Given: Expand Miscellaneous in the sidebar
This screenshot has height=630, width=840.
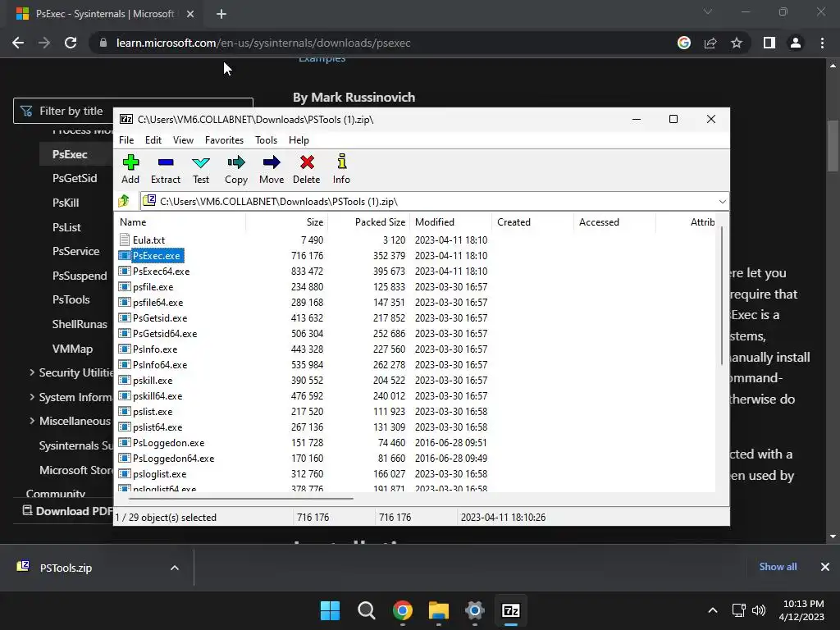Looking at the screenshot, I should [32, 421].
